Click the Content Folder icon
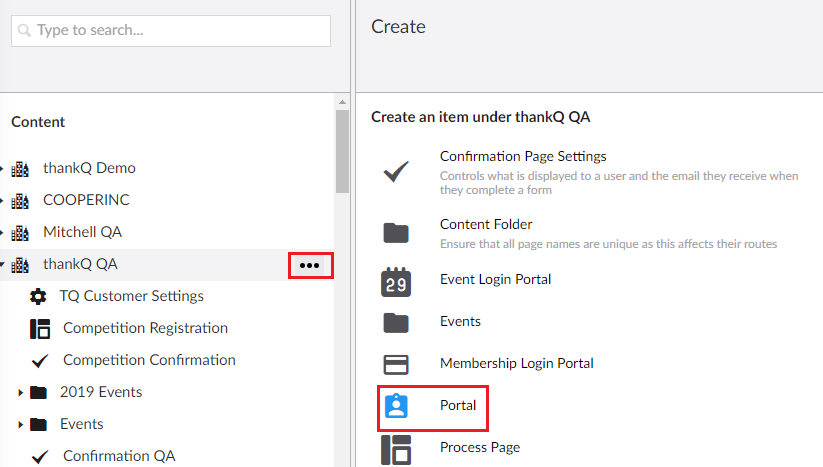This screenshot has width=823, height=467. click(x=396, y=233)
